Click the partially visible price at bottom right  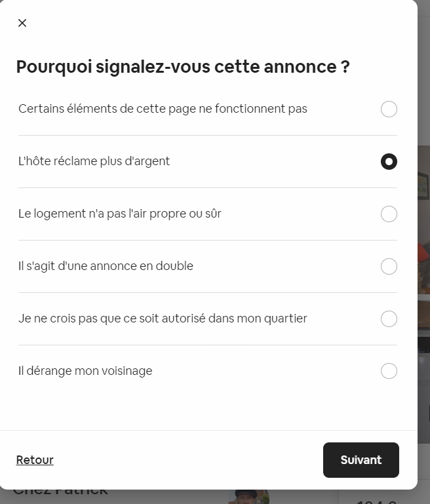(x=377, y=500)
